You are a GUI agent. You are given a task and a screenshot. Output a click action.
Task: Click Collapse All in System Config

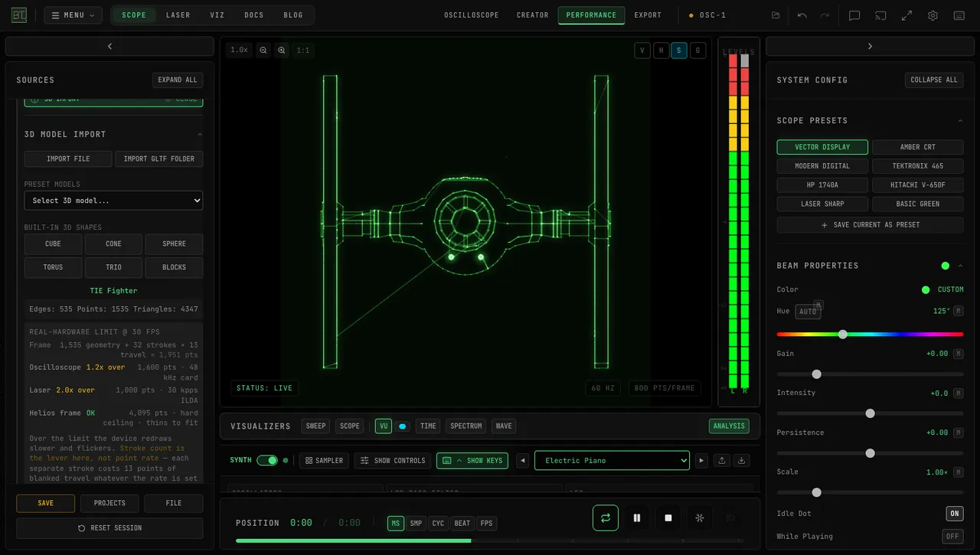point(934,80)
